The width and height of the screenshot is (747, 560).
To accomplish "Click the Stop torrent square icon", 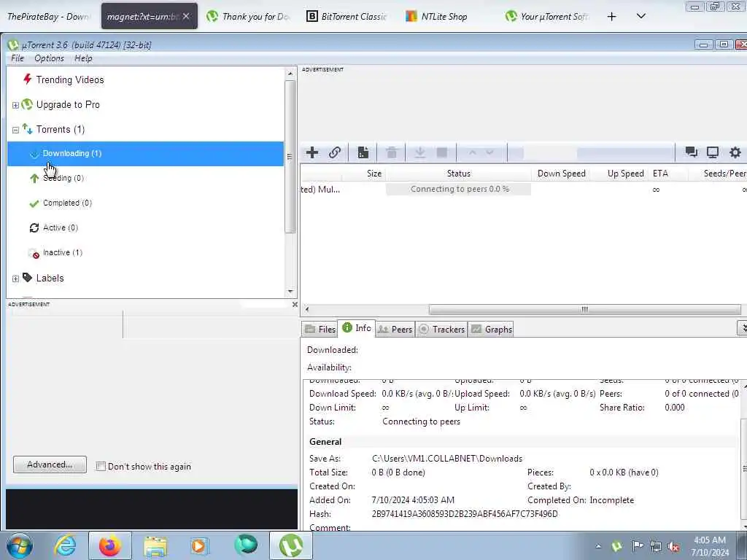I will point(442,152).
